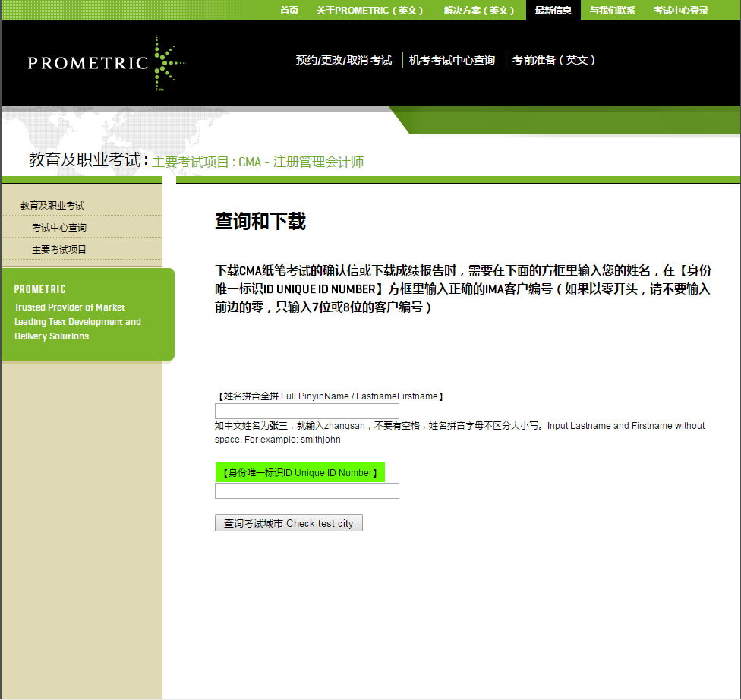Click the green PROMETRIC sidebar promo panel

[87, 312]
